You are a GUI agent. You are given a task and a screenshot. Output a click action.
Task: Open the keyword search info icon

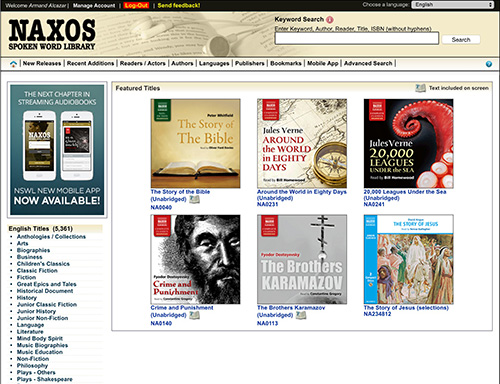(x=330, y=20)
